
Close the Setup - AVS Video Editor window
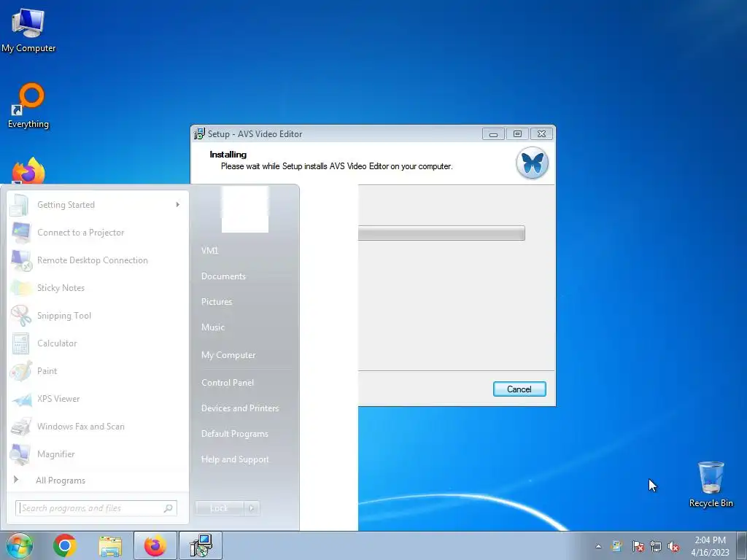click(x=542, y=134)
